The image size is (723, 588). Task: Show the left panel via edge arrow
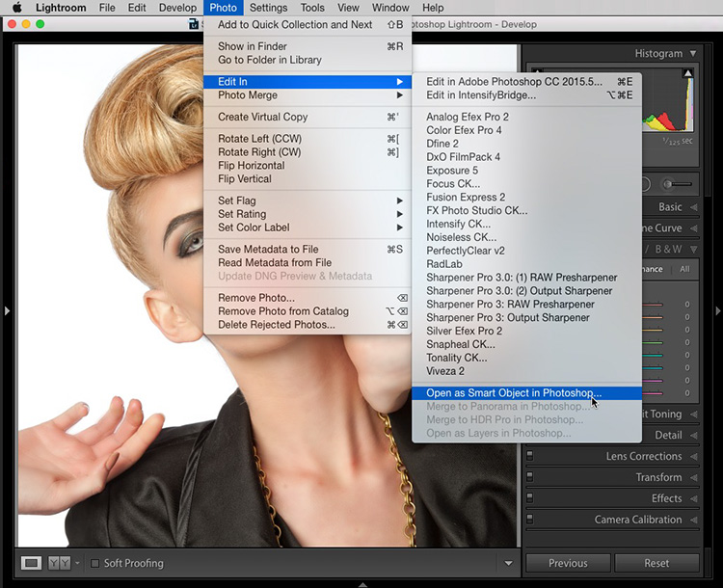click(x=7, y=310)
